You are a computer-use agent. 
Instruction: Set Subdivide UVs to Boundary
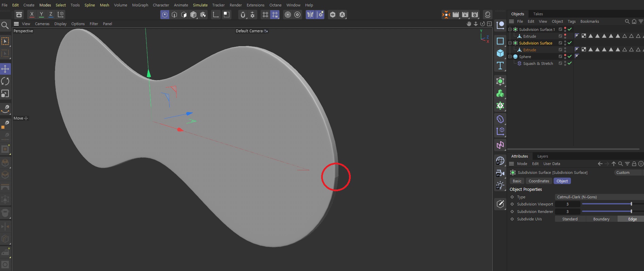(x=601, y=219)
